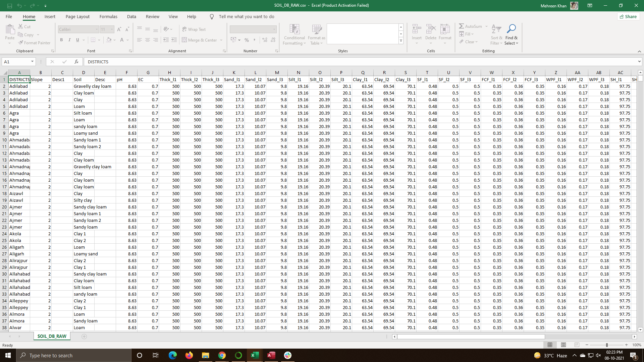The height and width of the screenshot is (362, 644).
Task: Open the Data menu tab
Action: 131,16
